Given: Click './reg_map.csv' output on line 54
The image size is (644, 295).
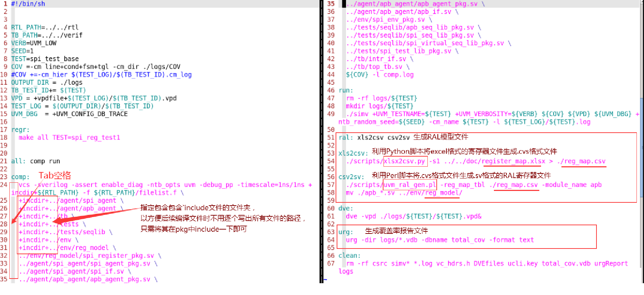Looking at the screenshot, I should point(581,161).
